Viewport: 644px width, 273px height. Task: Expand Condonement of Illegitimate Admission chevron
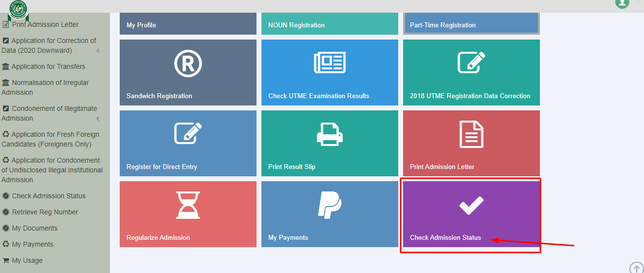point(98,119)
